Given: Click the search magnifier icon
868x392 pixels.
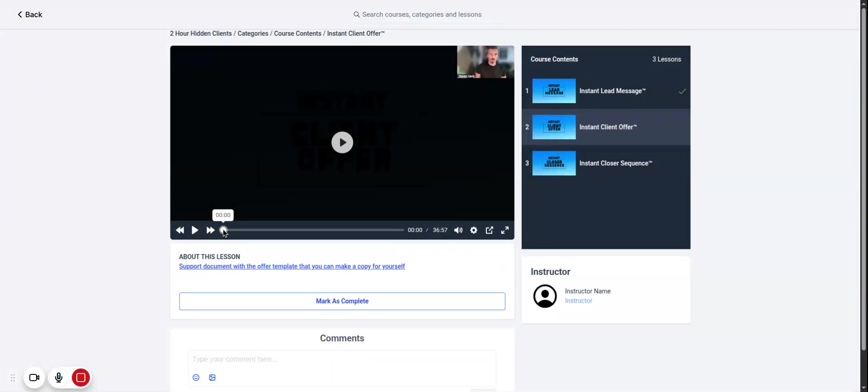Looking at the screenshot, I should (357, 14).
